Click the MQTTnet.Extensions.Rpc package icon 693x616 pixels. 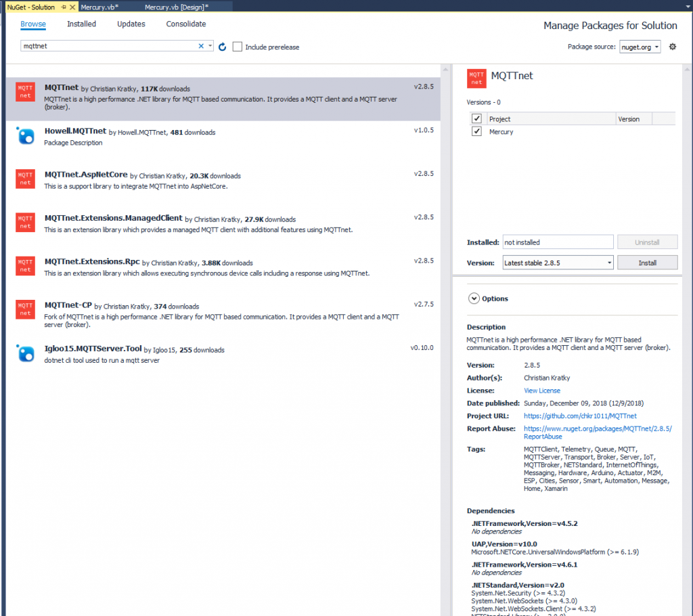(x=25, y=266)
